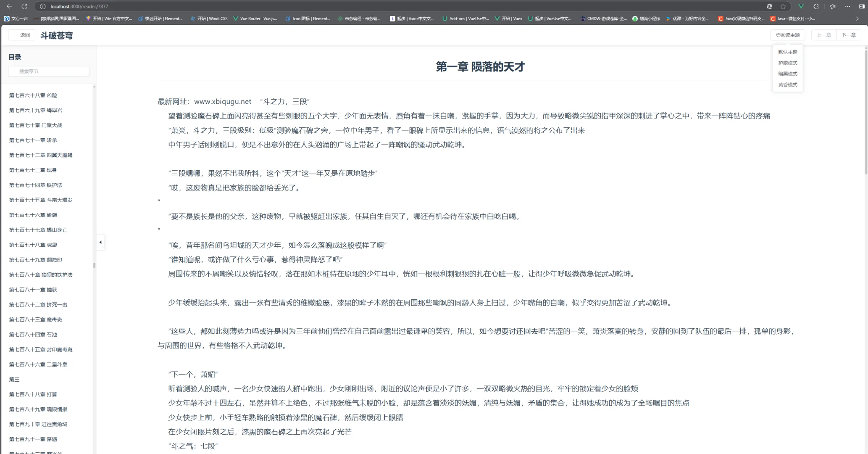Viewport: 868px width, 454px height.
Task: Go back with the browser back arrow
Action: coord(10,6)
